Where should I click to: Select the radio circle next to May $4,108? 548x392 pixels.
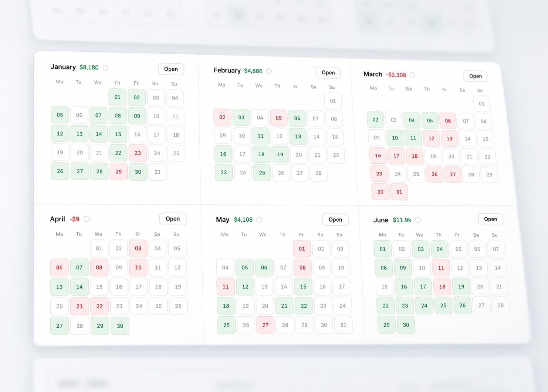click(259, 219)
